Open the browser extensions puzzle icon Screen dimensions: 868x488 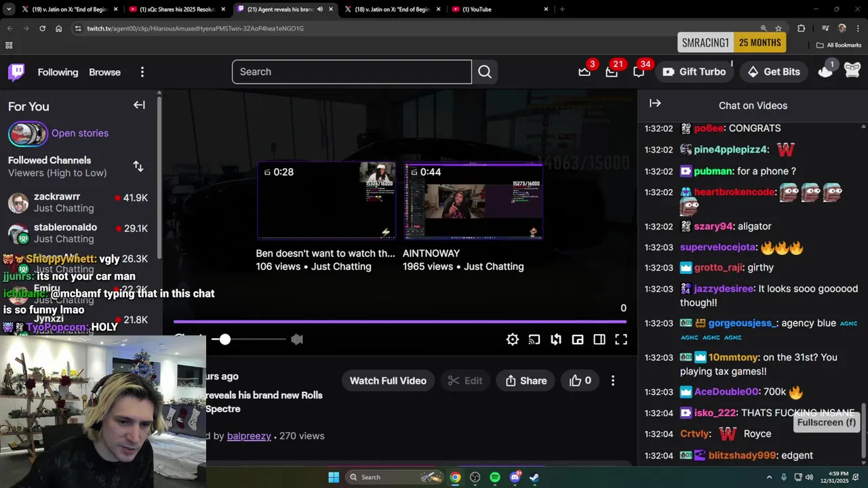tap(802, 28)
